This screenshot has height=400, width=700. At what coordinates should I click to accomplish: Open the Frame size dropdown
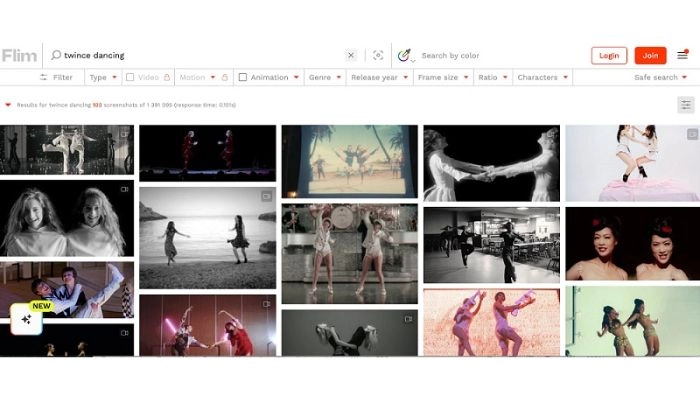(442, 77)
